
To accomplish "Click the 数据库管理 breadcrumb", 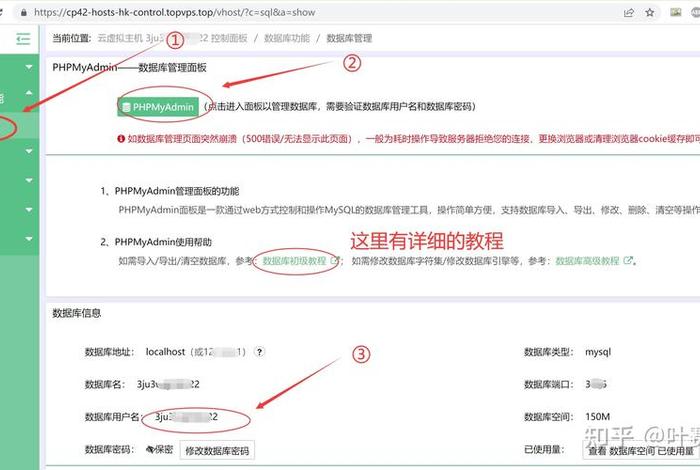I will pyautogui.click(x=349, y=38).
